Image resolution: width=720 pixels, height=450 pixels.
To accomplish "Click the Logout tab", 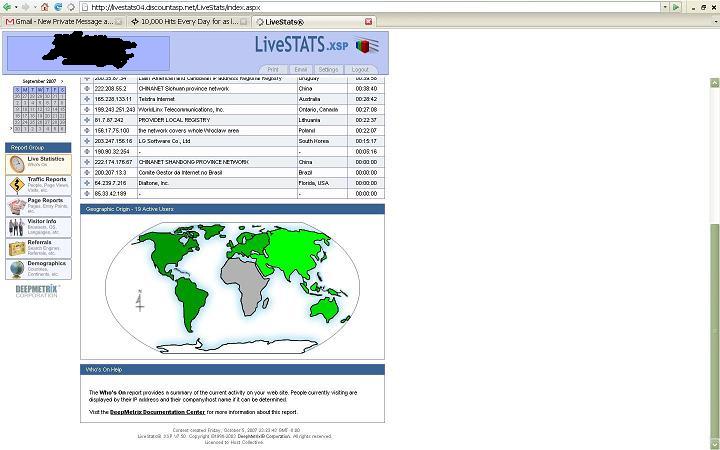I will pyautogui.click(x=360, y=69).
